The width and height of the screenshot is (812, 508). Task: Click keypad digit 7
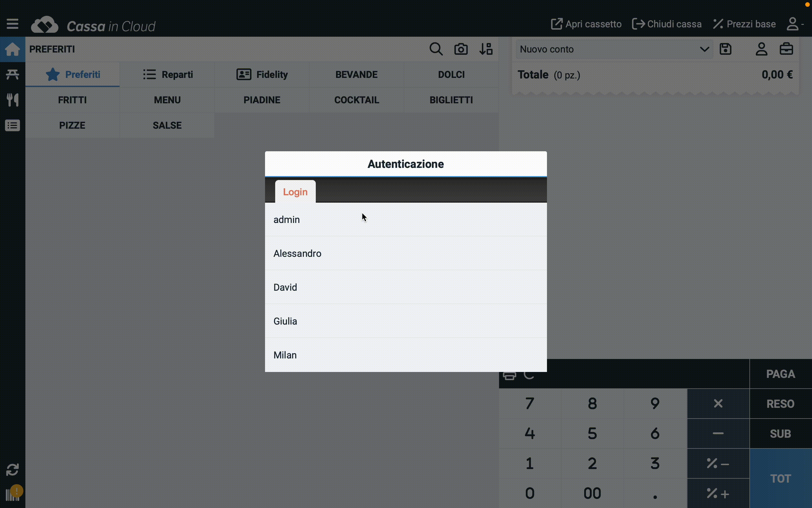[x=530, y=403]
